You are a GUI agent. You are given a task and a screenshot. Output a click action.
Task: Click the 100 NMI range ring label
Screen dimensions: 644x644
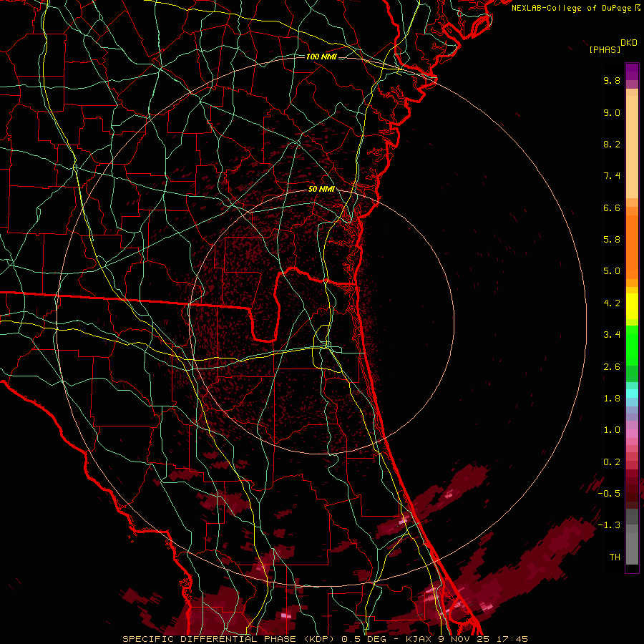tap(321, 57)
